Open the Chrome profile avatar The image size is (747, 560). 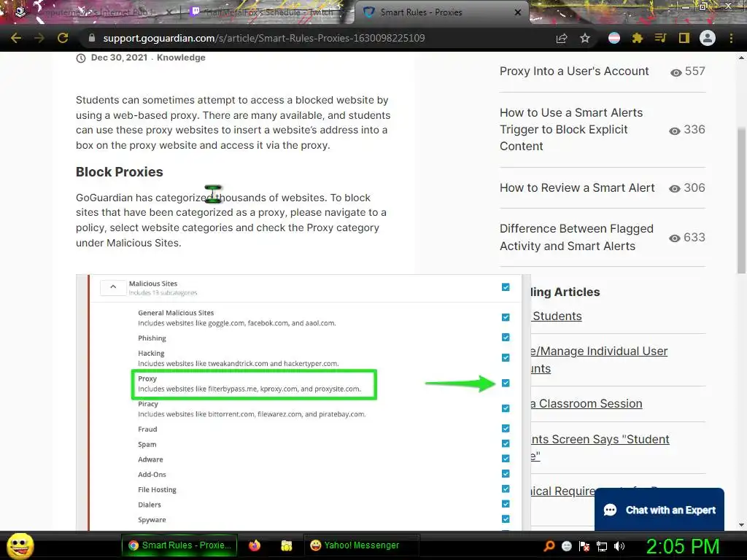pos(708,38)
